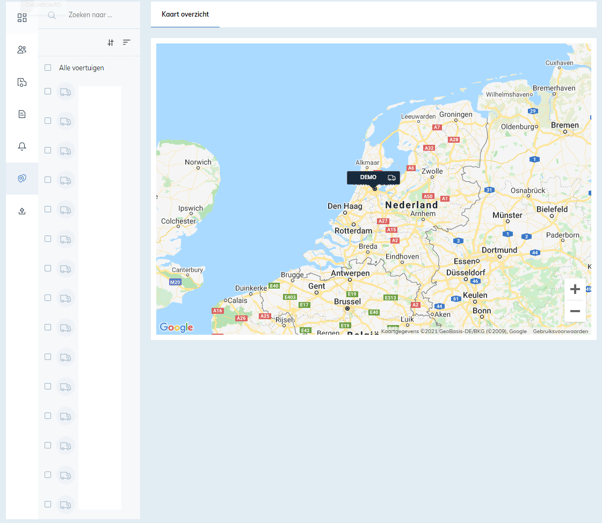The height and width of the screenshot is (523, 602).
Task: Tick the last vehicle checkbox in list
Action: pos(48,504)
